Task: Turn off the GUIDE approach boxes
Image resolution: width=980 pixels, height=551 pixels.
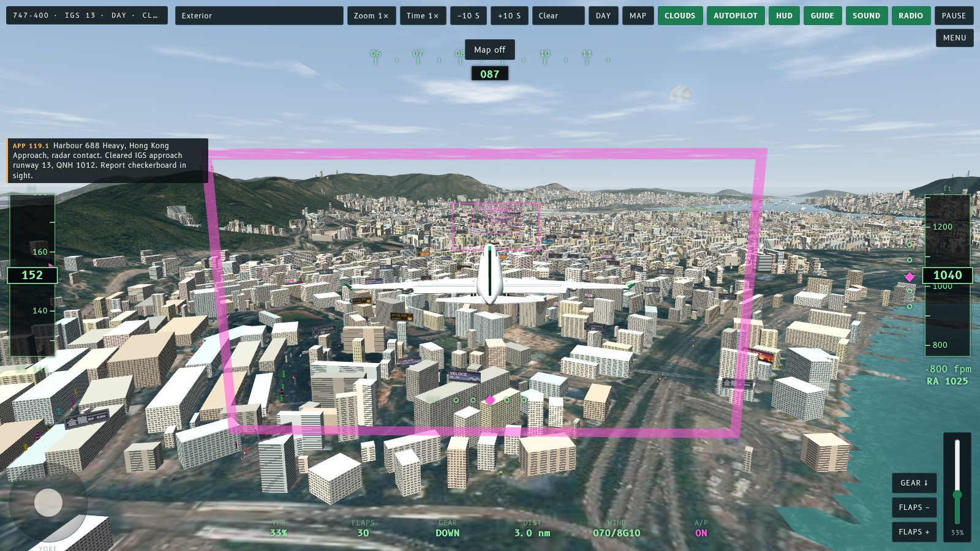Action: point(822,15)
